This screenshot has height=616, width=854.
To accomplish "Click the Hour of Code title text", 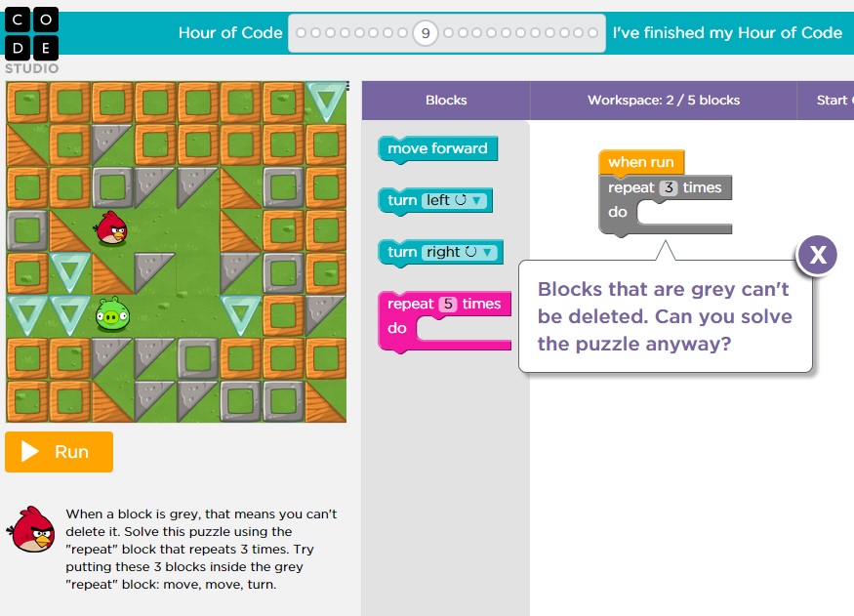I will click(230, 32).
